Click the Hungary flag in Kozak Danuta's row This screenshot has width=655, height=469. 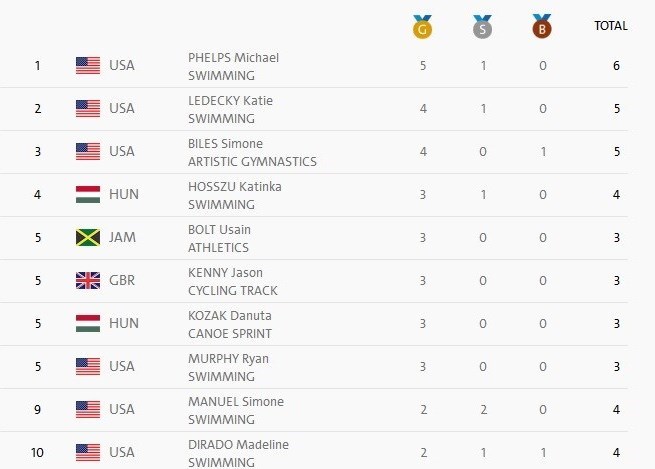pyautogui.click(x=88, y=324)
